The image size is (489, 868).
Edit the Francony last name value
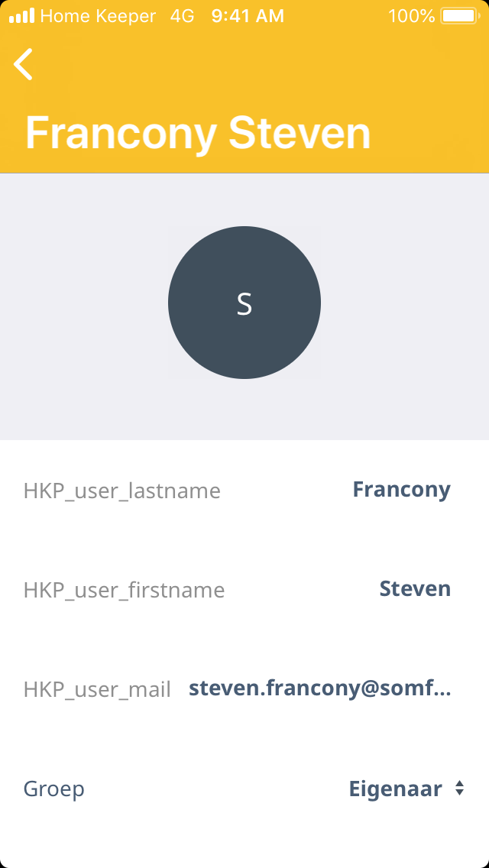(401, 490)
